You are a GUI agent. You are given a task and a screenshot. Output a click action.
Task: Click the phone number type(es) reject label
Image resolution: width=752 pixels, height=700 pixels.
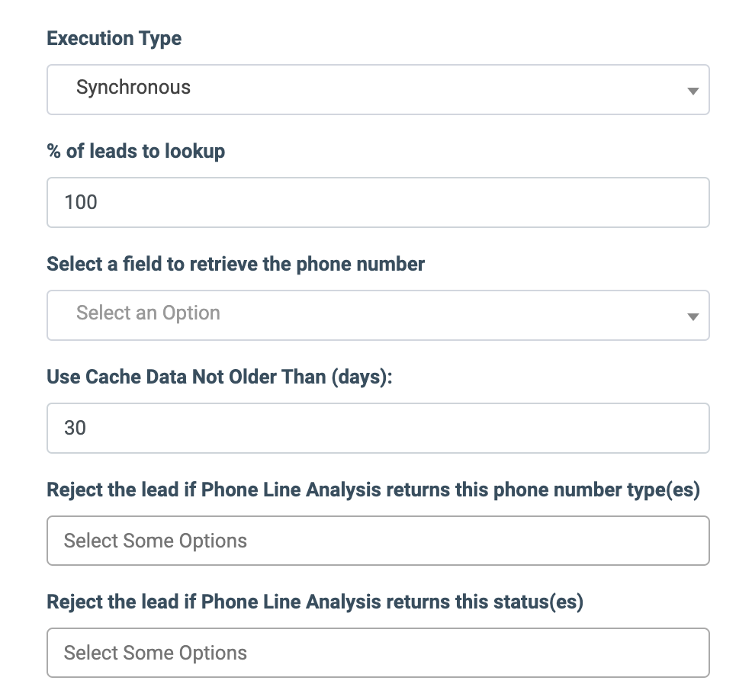tap(374, 490)
